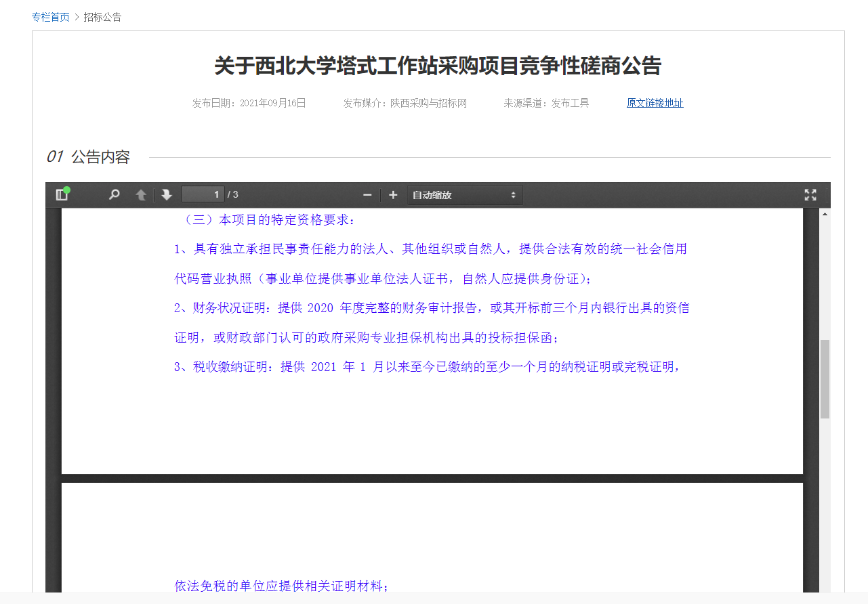Zoom out the PDF document
The image size is (868, 604).
pyautogui.click(x=367, y=195)
